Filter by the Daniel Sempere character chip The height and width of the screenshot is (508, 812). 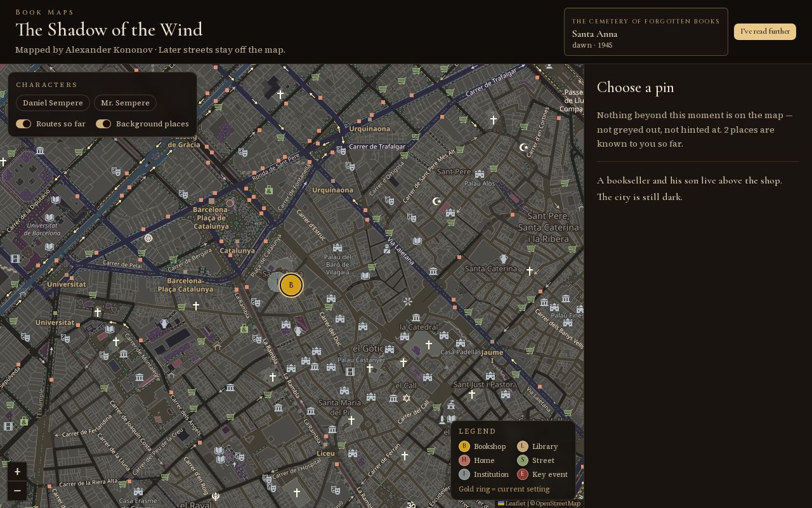[53, 103]
